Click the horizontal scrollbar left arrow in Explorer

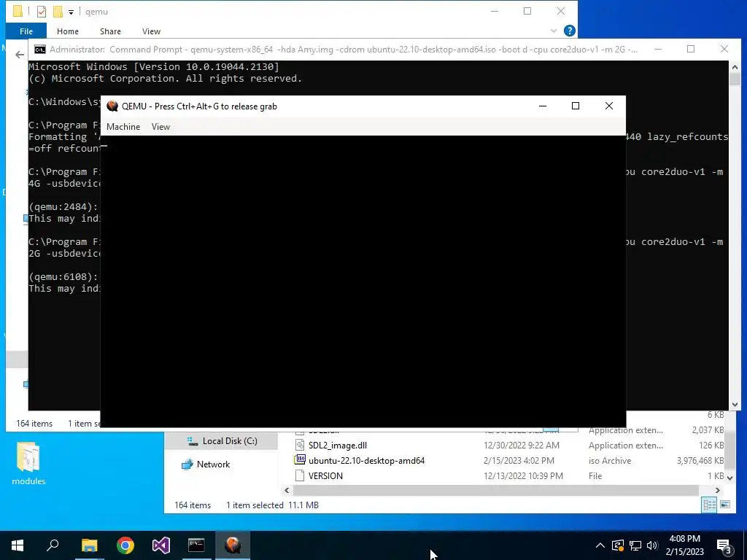tap(286, 490)
